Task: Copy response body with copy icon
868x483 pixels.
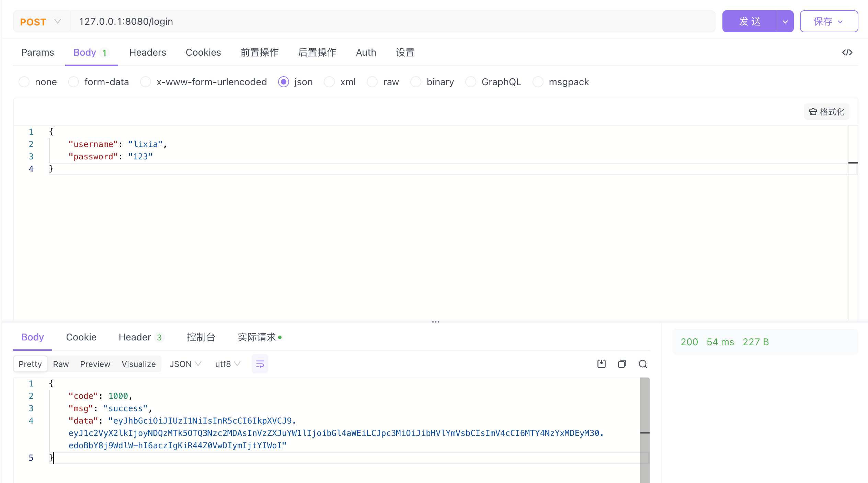Action: (x=622, y=364)
